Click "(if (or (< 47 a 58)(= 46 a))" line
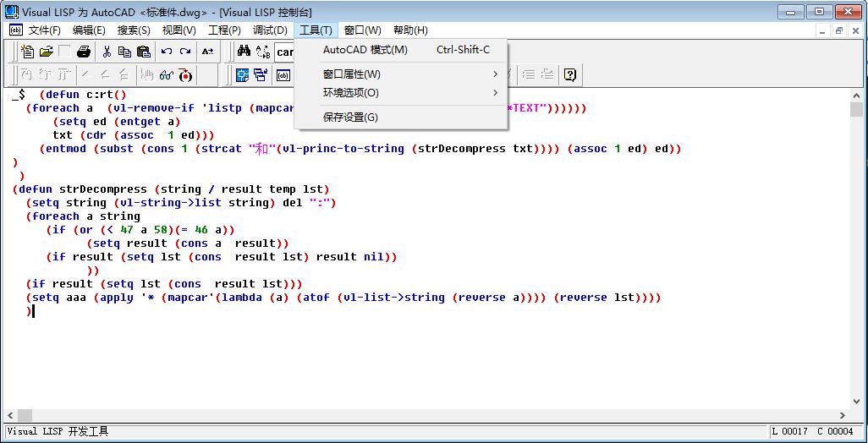This screenshot has height=443, width=868. click(x=140, y=229)
